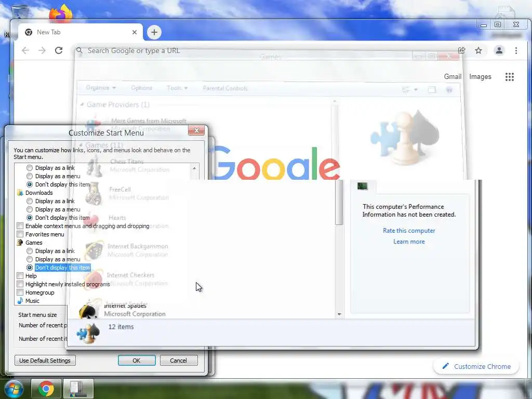Click scroll-up arrow in Customize list
The image size is (532, 399).
(x=194, y=168)
